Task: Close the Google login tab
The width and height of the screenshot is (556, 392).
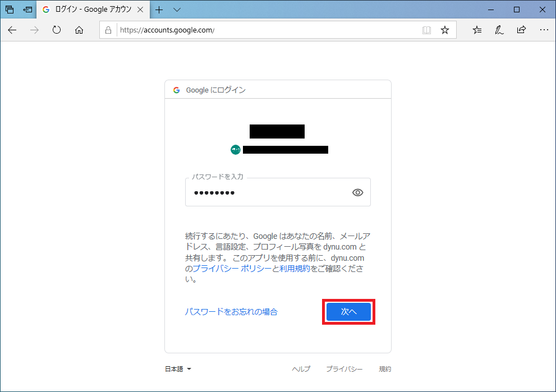Action: point(140,10)
